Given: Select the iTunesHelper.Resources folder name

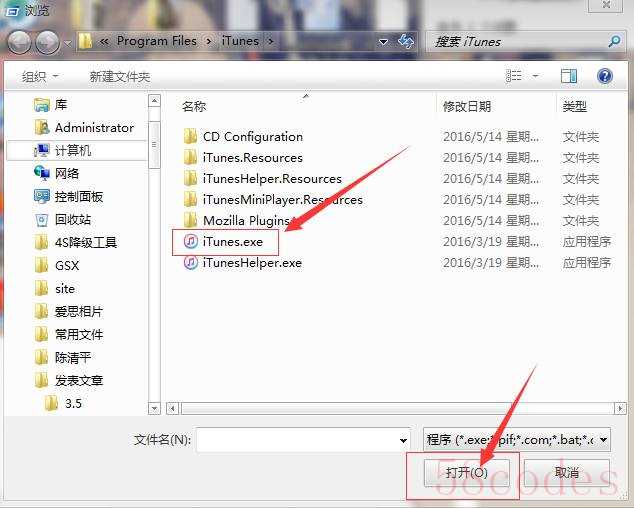Looking at the screenshot, I should pyautogui.click(x=272, y=179).
